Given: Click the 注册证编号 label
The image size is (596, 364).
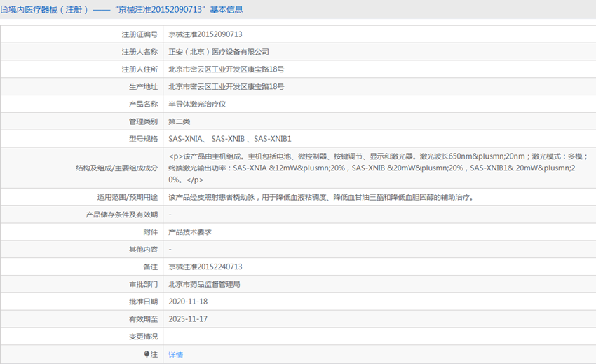Looking at the screenshot, I should tap(140, 34).
